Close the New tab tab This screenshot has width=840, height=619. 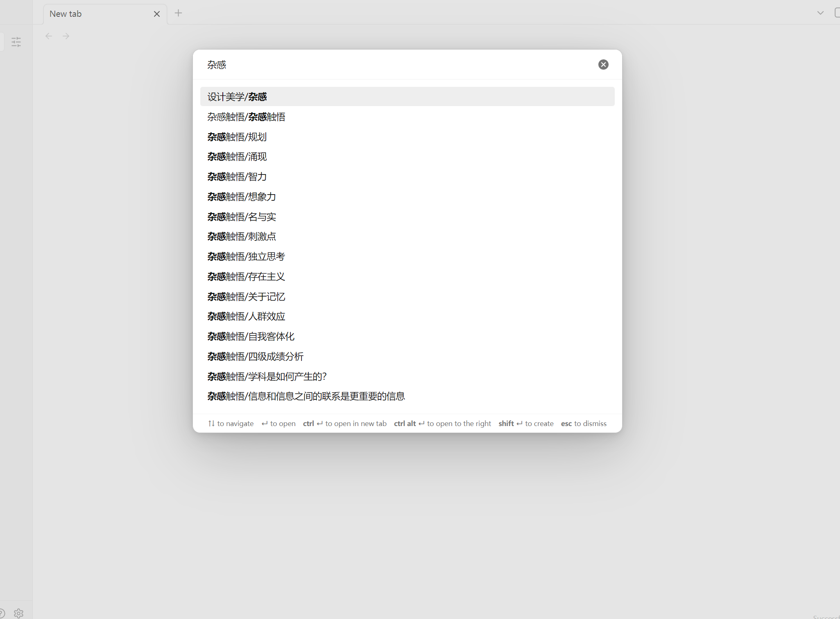point(156,14)
